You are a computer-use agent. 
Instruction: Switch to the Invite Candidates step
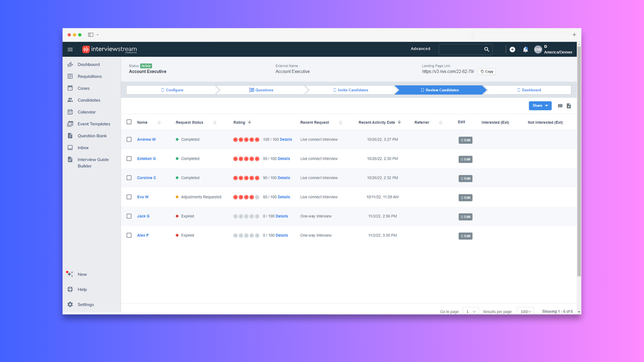point(350,90)
